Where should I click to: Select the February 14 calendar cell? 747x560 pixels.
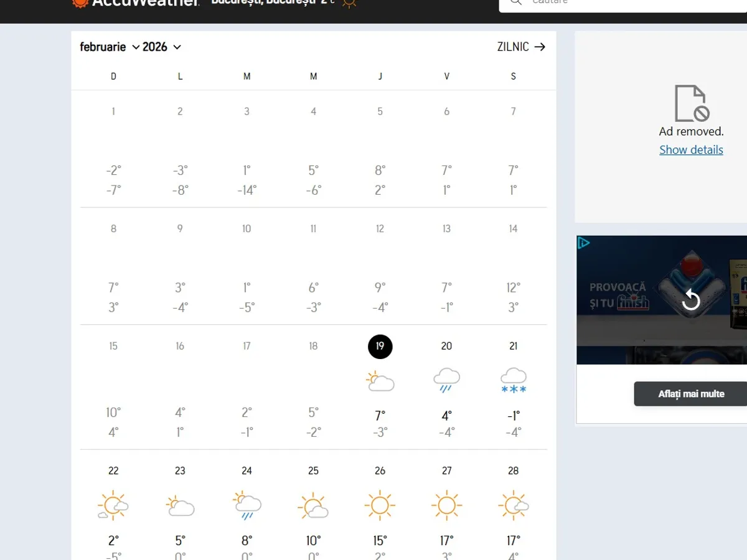513,268
